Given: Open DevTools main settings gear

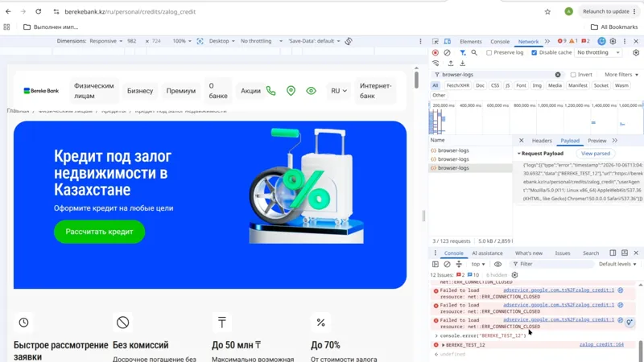Looking at the screenshot, I should (613, 42).
